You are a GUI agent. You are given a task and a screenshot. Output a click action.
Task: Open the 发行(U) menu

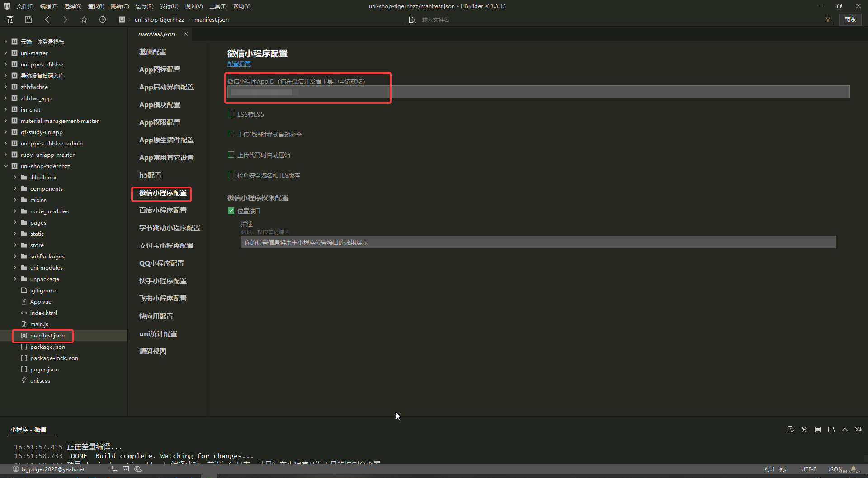point(169,6)
